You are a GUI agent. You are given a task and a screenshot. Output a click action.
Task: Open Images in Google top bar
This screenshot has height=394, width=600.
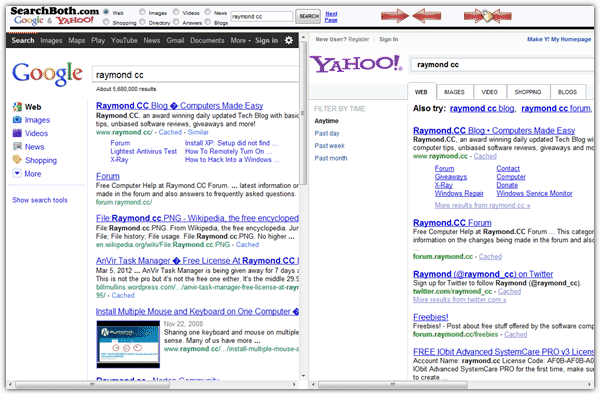(x=51, y=40)
